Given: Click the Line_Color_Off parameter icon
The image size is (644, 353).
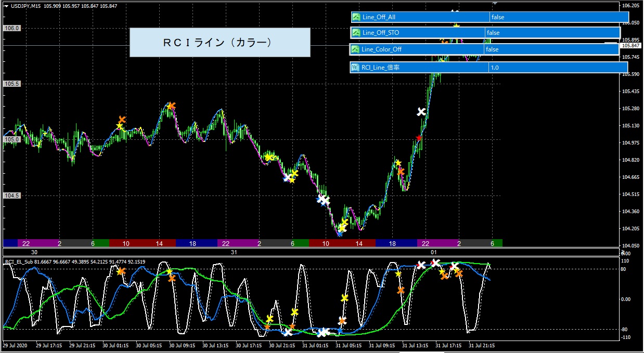Looking at the screenshot, I should pyautogui.click(x=356, y=49).
